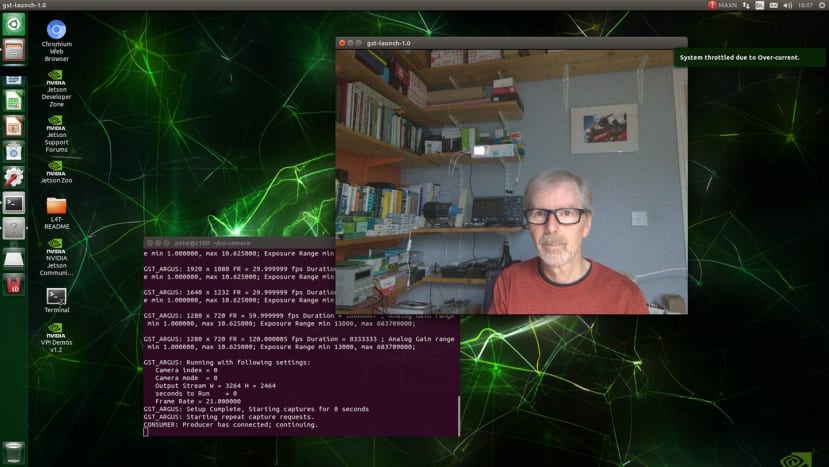Open Ubuntu Software bag icon in launcher

(x=14, y=152)
